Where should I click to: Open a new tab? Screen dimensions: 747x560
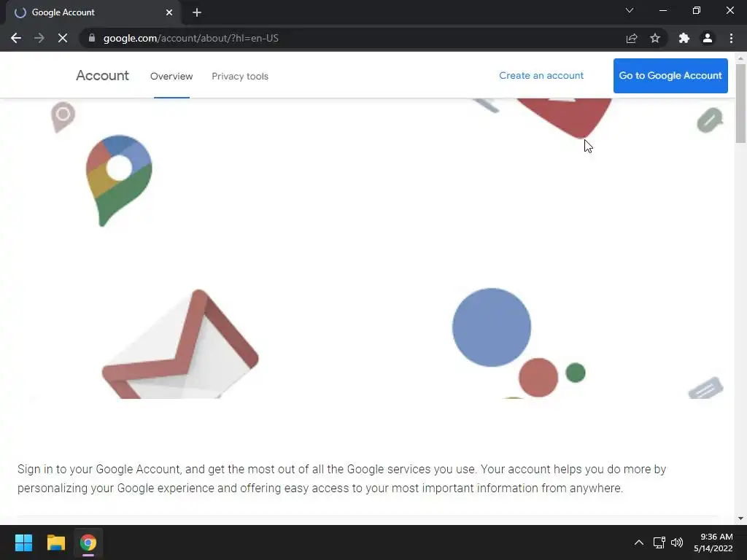(197, 12)
